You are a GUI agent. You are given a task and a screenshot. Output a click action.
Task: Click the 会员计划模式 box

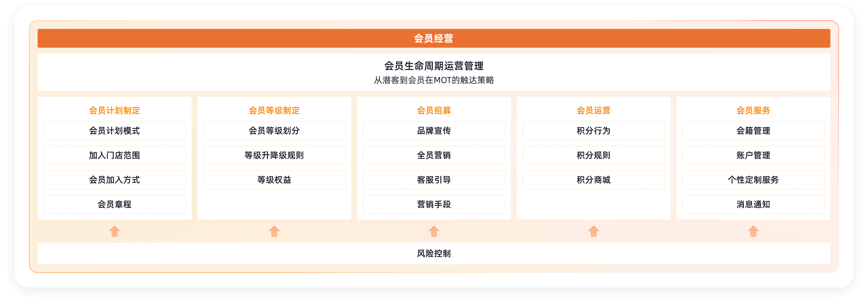point(115,131)
